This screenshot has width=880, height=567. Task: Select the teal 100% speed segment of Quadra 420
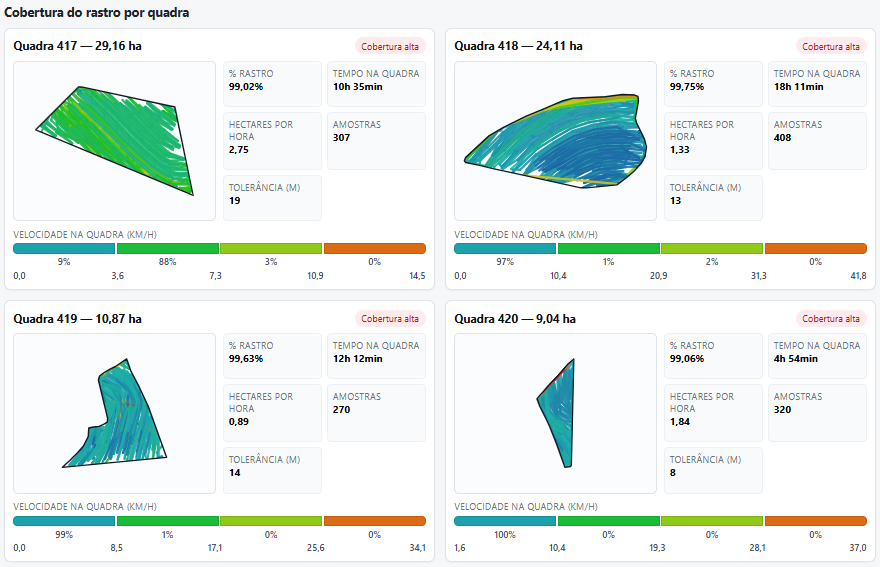tap(505, 521)
